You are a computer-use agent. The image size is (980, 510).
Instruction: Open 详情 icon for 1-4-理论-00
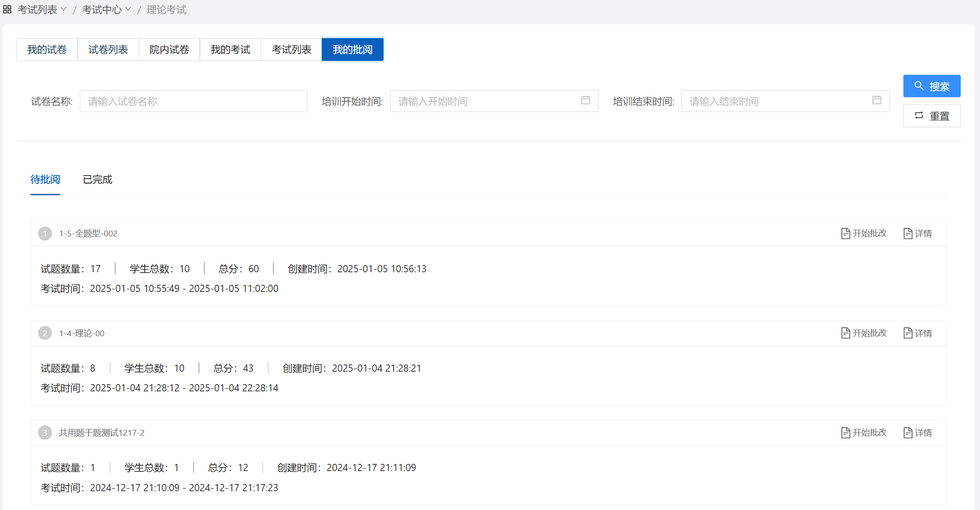pyautogui.click(x=907, y=333)
